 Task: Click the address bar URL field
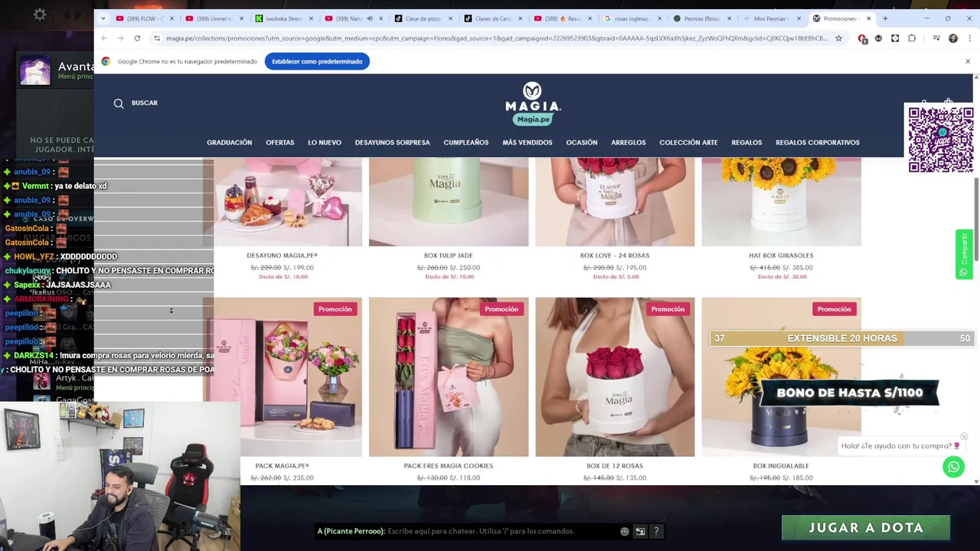496,38
